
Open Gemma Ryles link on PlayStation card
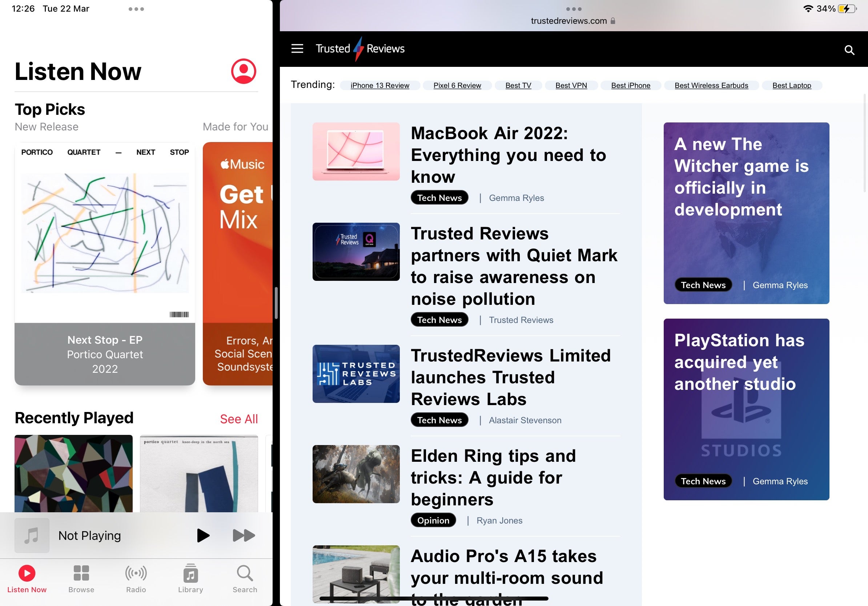[780, 481]
